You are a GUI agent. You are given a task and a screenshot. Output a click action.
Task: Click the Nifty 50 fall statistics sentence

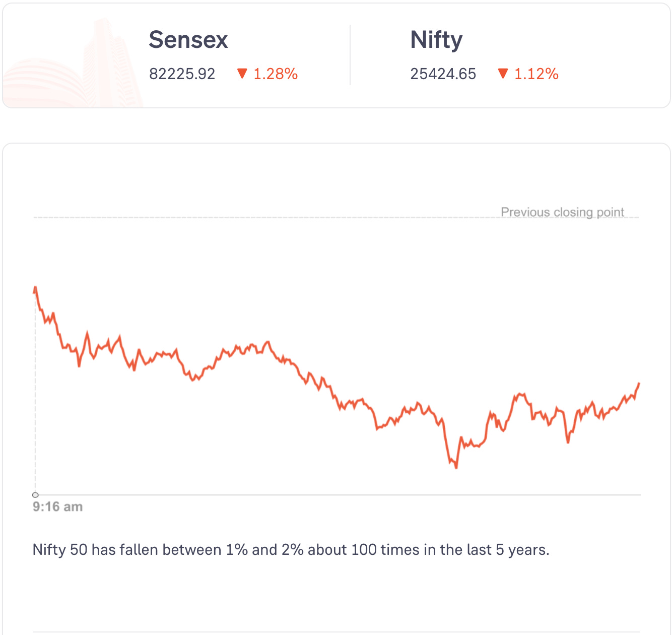pyautogui.click(x=291, y=549)
